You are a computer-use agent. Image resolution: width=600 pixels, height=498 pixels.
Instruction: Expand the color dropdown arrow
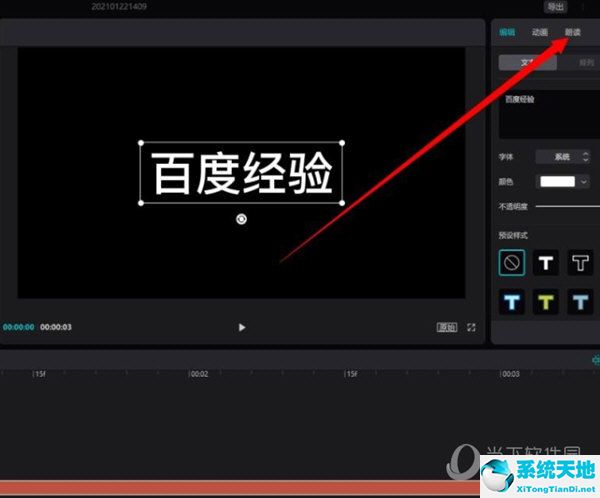(584, 181)
